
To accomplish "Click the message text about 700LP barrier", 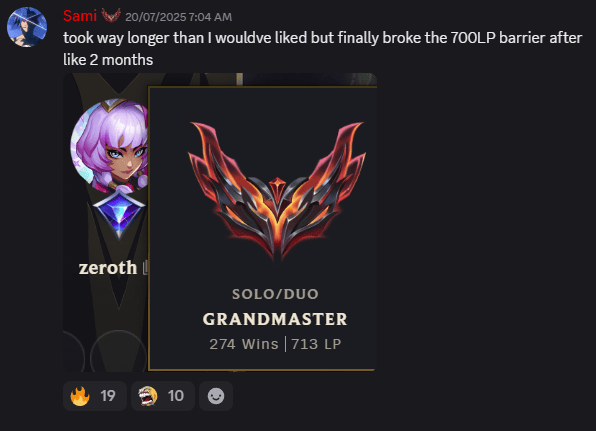I will (x=322, y=49).
